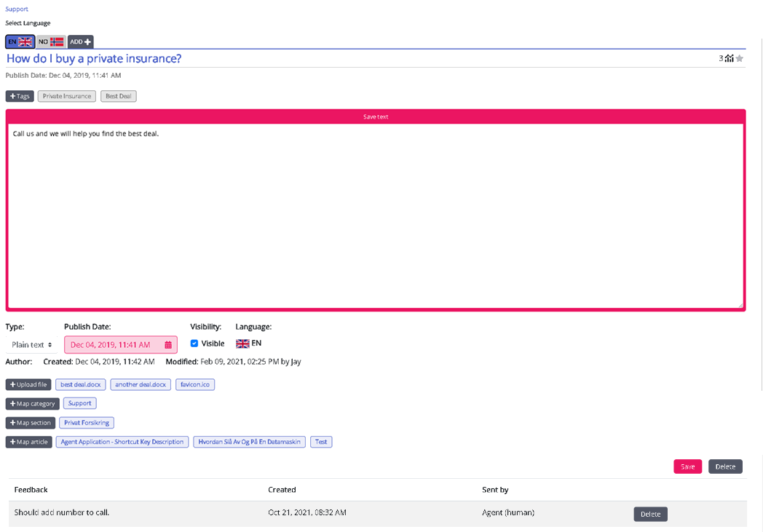Click the Support breadcrumb link
Screen dimensions: 763x532
tap(17, 9)
